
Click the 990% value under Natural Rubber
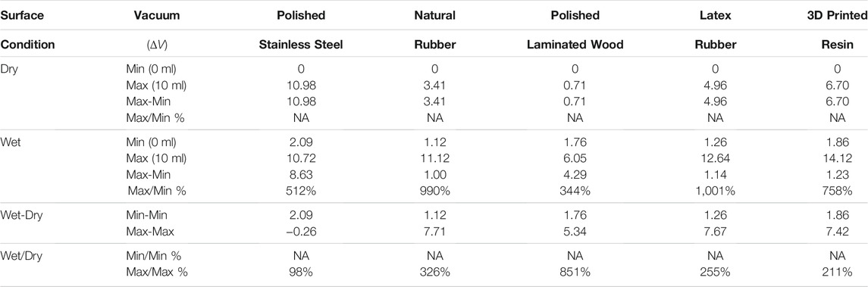tap(434, 192)
